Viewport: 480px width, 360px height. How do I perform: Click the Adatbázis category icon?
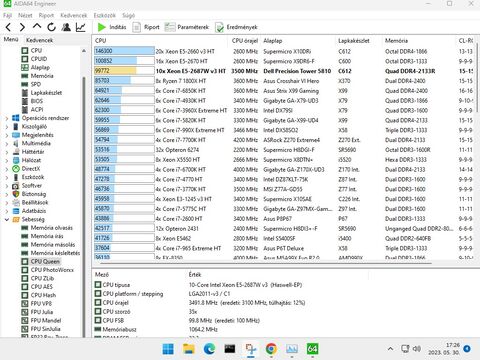[x=16, y=211]
